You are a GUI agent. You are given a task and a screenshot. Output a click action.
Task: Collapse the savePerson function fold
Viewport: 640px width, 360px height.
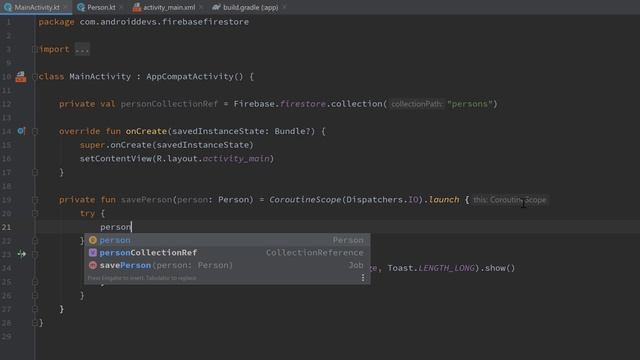tap(35, 200)
